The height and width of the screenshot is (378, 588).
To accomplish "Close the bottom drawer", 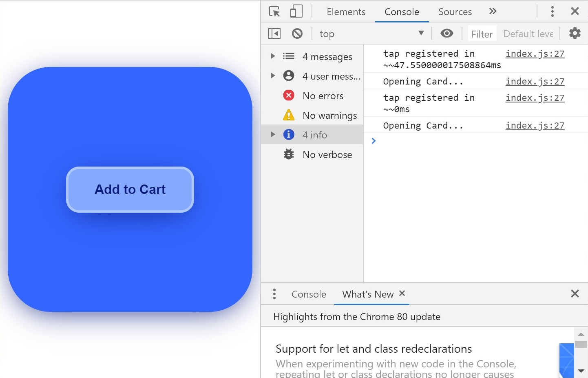I will point(575,294).
